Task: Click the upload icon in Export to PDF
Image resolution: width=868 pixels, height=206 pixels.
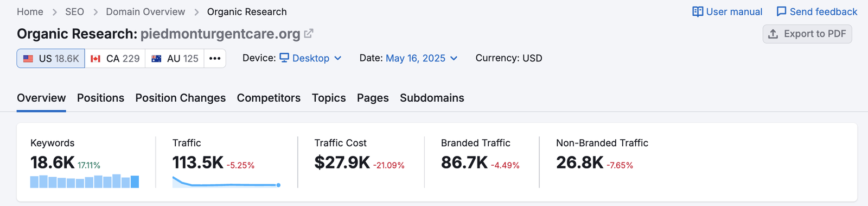Action: coord(773,34)
